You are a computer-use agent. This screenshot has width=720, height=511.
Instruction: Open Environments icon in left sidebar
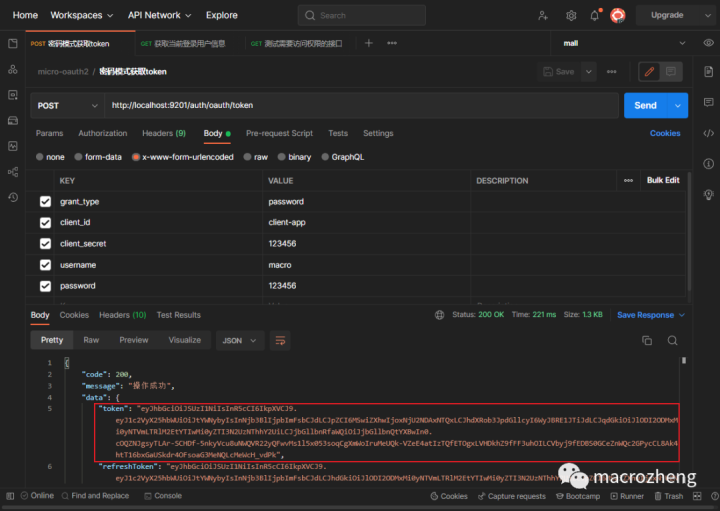point(13,95)
